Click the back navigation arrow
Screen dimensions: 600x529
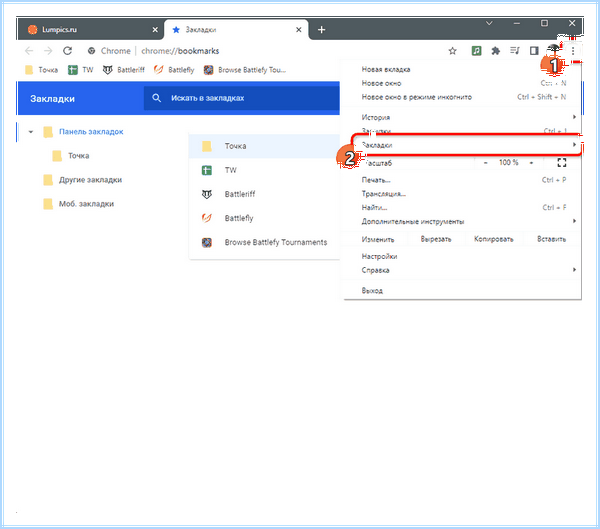[29, 51]
